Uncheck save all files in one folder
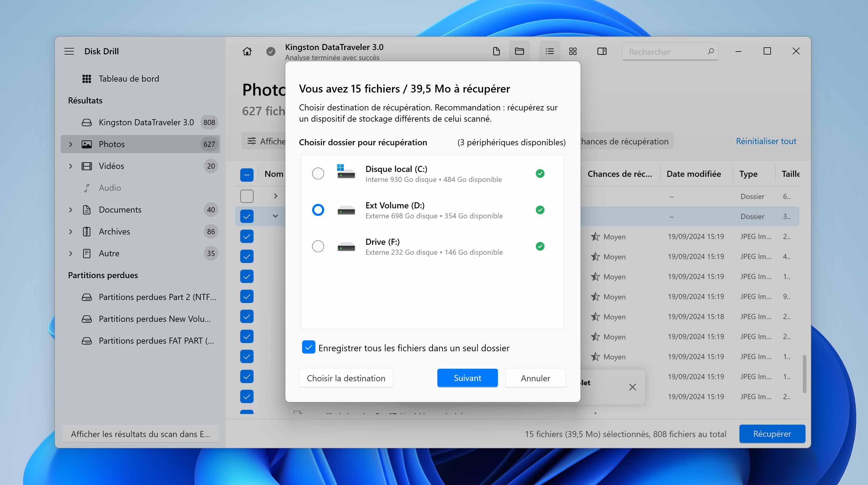The image size is (868, 485). [x=309, y=347]
